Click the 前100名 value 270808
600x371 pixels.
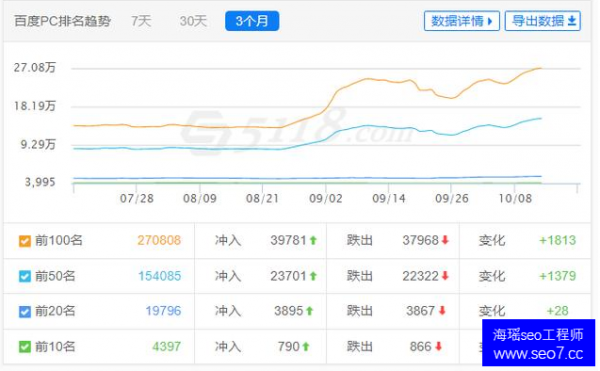point(159,240)
